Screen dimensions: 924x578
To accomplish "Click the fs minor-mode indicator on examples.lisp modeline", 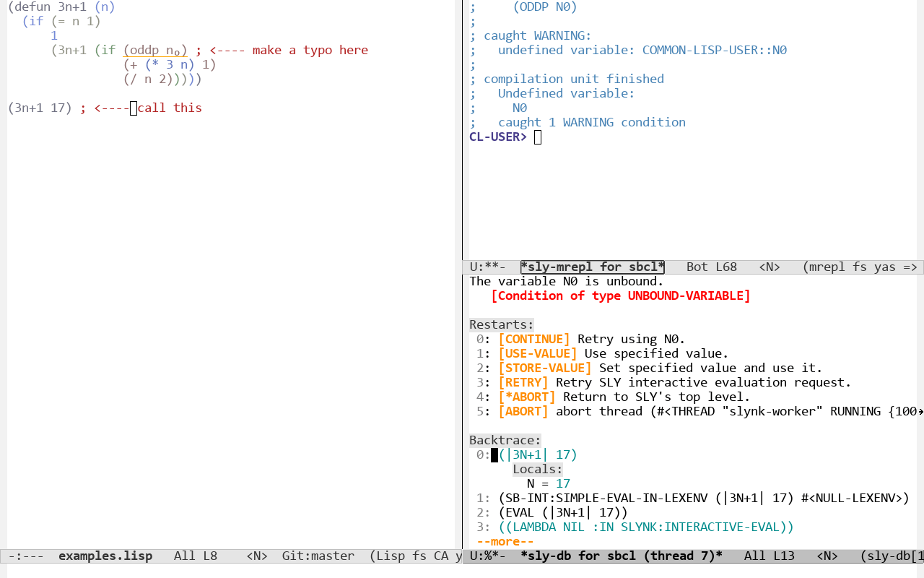I will point(418,556).
